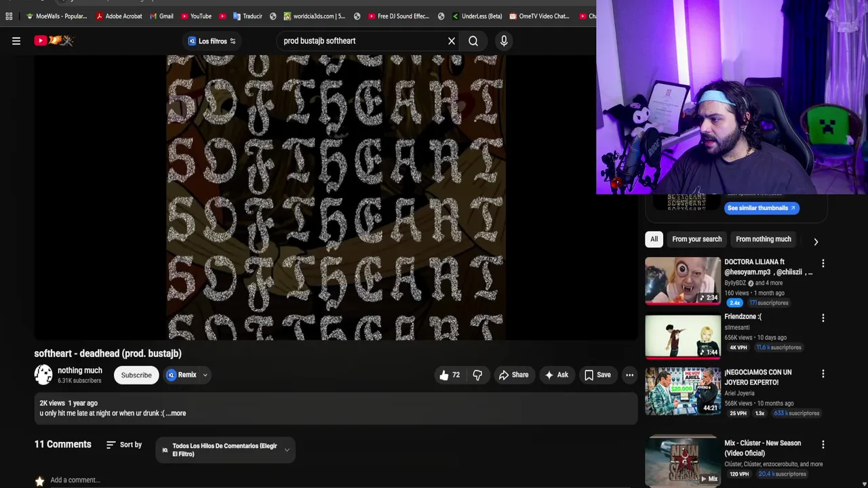Open the Friendzone :( video thumbnail
868x488 pixels.
[x=683, y=335]
